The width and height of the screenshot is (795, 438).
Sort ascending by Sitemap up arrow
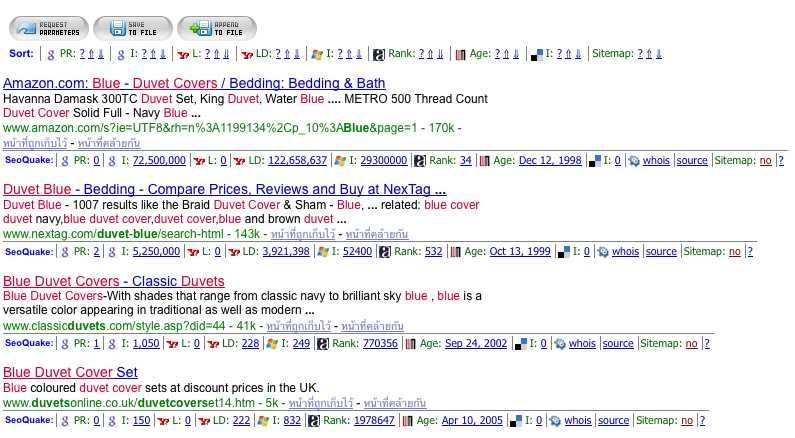[649, 54]
